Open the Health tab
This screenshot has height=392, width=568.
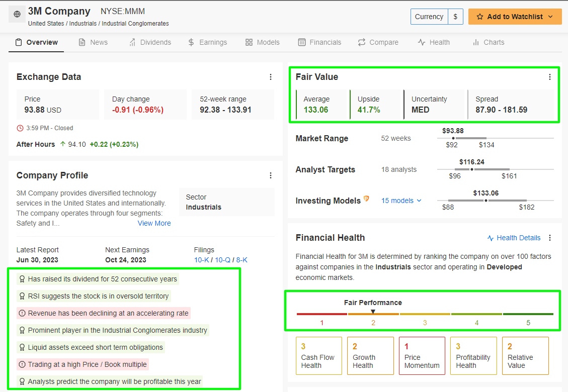pos(434,42)
